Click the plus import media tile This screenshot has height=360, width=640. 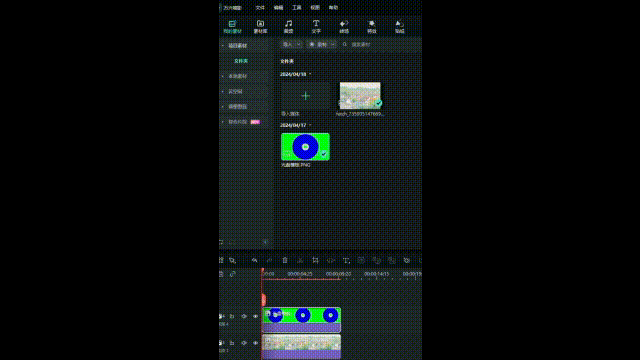click(x=305, y=96)
